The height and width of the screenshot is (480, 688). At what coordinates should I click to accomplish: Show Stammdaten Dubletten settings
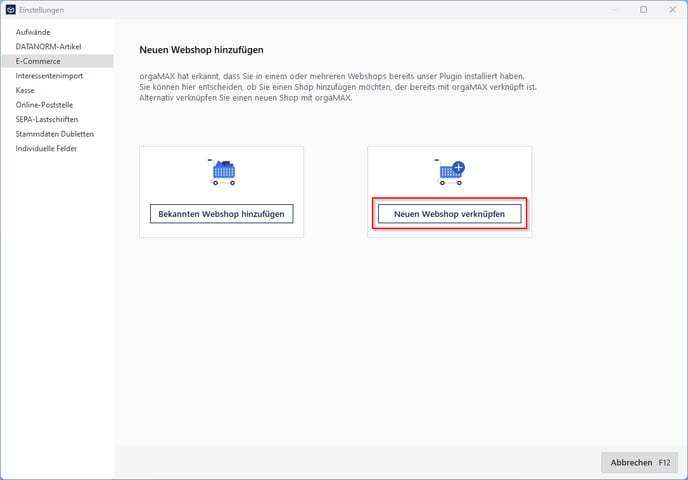[55, 133]
